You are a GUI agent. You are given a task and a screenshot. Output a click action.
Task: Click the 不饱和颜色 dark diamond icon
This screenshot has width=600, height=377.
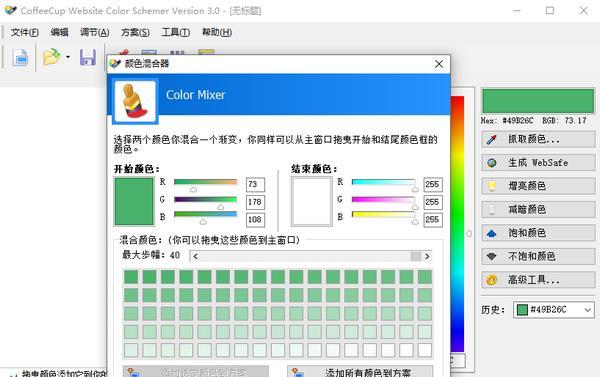coord(491,256)
